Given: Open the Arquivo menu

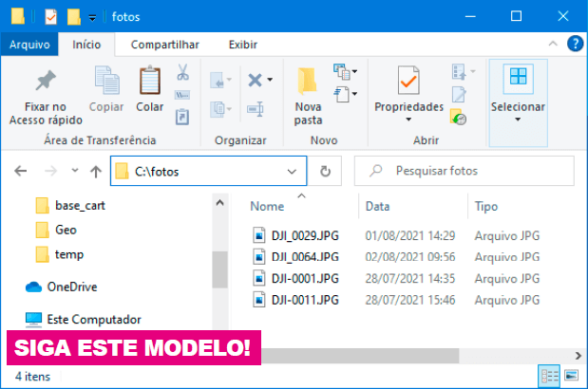Looking at the screenshot, I should pos(29,45).
